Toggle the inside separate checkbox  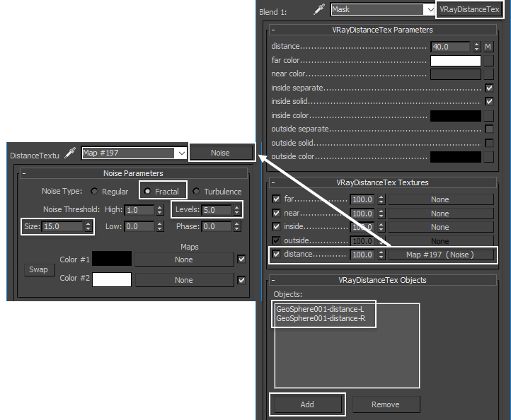click(x=489, y=88)
